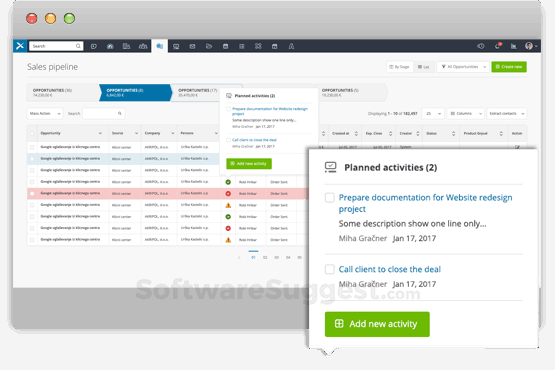Image resolution: width=555 pixels, height=370 pixels.
Task: Click the edit action icon in the first table row
Action: point(517,147)
